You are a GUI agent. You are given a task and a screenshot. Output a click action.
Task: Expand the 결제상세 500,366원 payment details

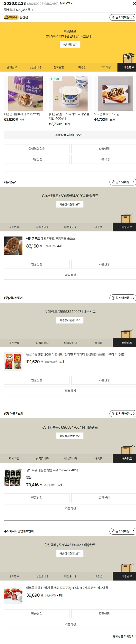tap(18, 10)
